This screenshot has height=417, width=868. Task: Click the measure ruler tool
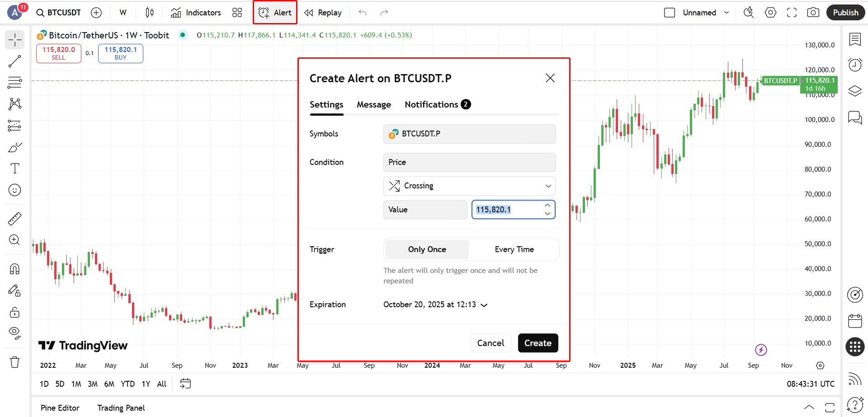15,219
